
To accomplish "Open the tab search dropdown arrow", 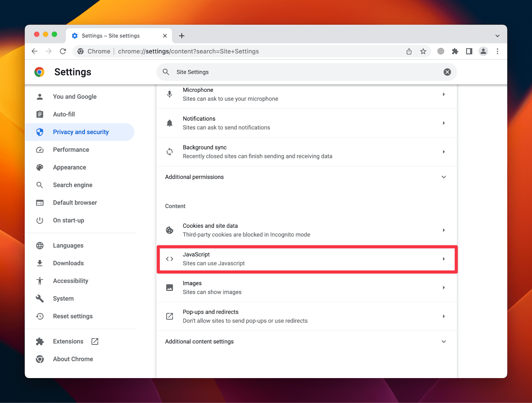I will 497,36.
